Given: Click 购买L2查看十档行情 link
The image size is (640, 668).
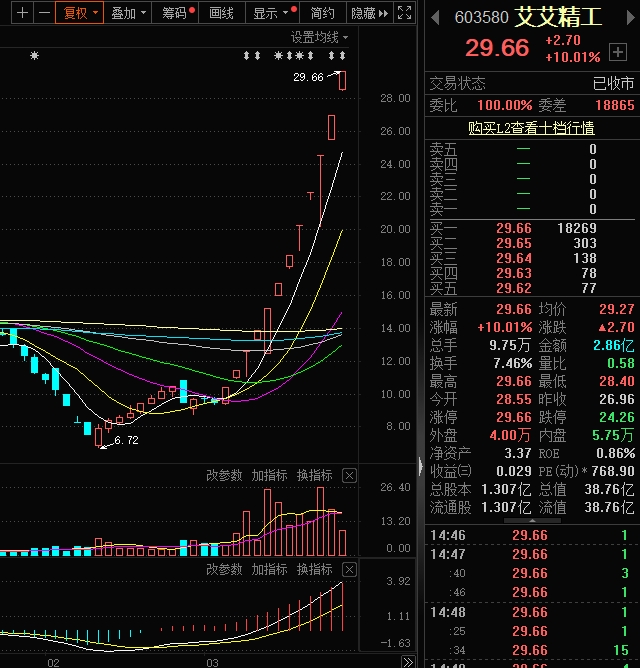Looking at the screenshot, I should (531, 128).
